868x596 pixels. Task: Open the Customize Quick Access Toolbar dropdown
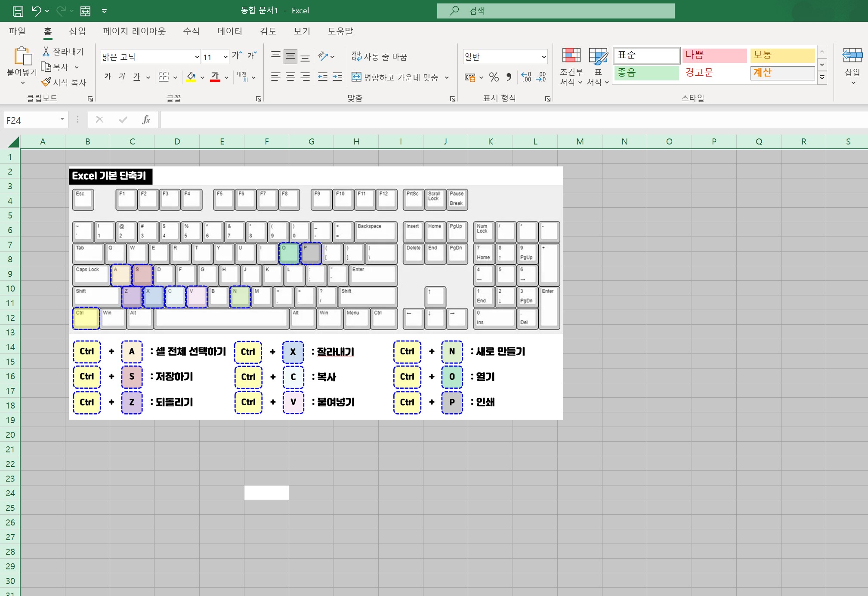coord(104,11)
